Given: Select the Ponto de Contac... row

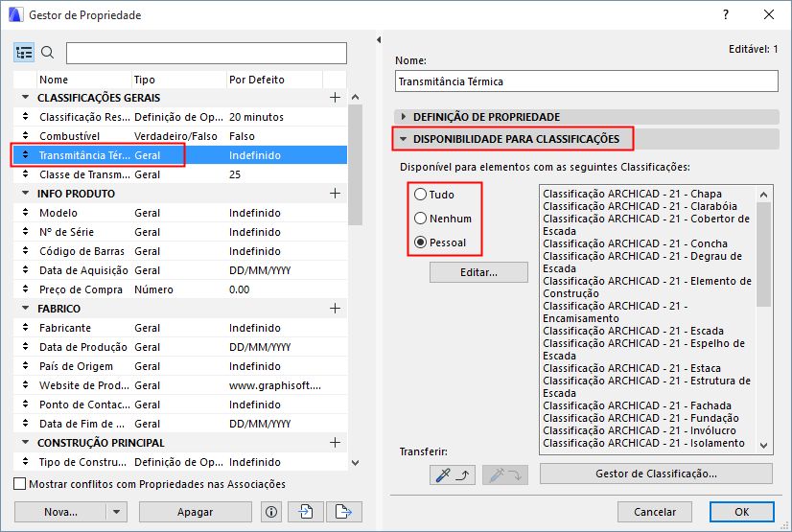Looking at the screenshot, I should (180, 405).
